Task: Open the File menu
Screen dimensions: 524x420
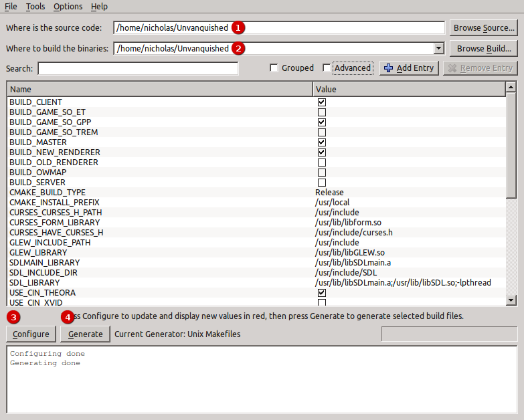Action: pos(11,7)
